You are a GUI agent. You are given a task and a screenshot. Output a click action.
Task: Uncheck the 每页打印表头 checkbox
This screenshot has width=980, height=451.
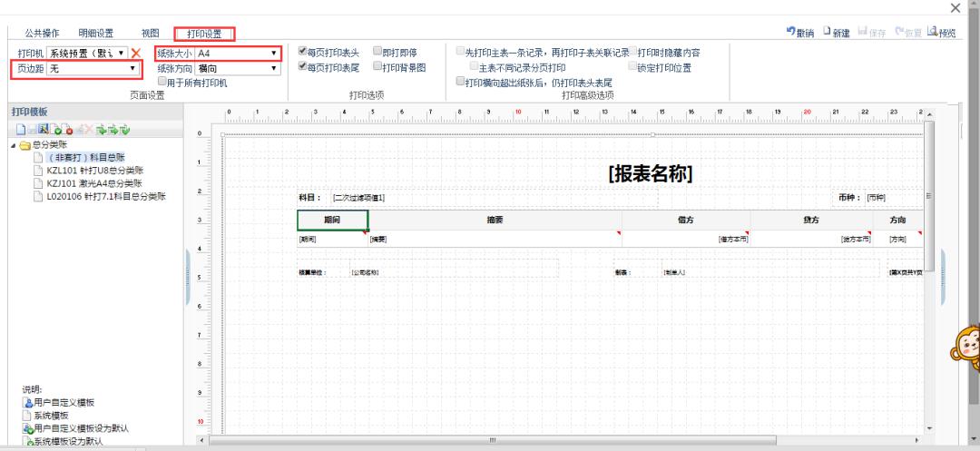point(303,51)
